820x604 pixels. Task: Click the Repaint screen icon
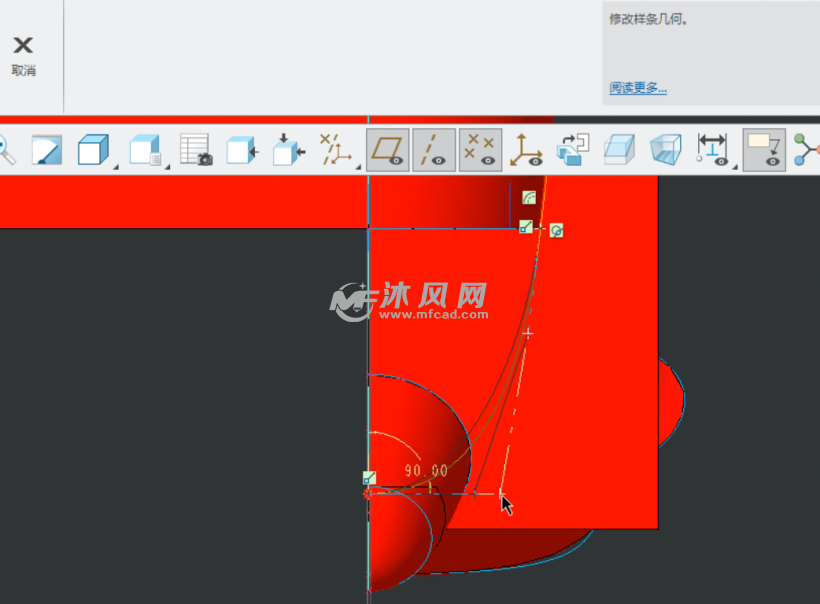[47, 151]
